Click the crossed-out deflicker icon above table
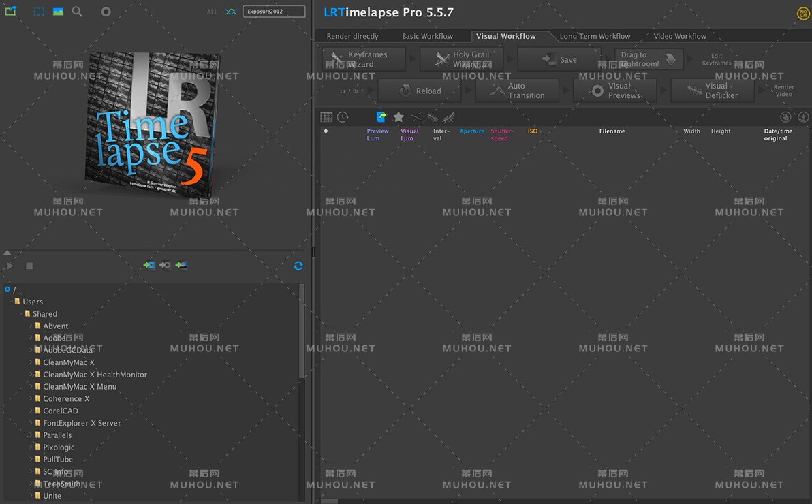The height and width of the screenshot is (504, 812). pyautogui.click(x=433, y=118)
